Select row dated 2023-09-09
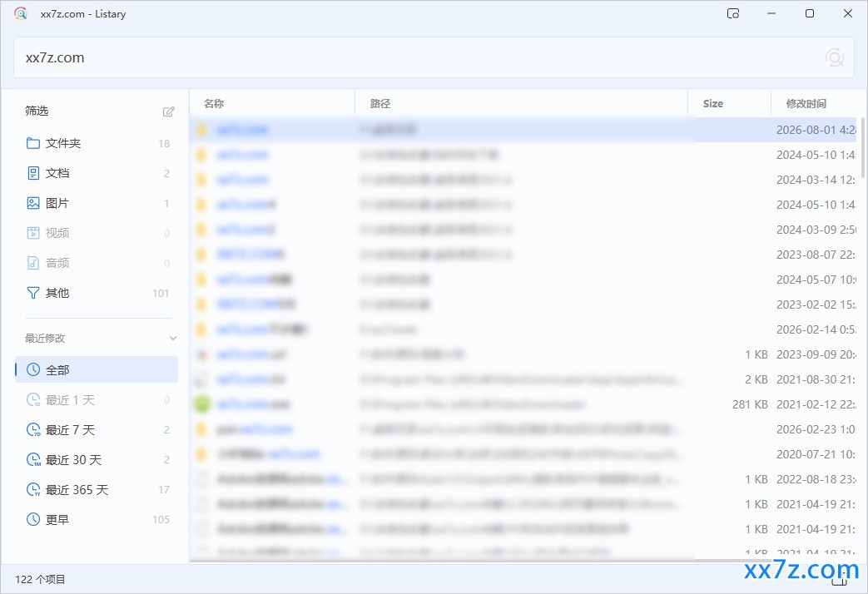The height and width of the screenshot is (594, 868). [523, 354]
